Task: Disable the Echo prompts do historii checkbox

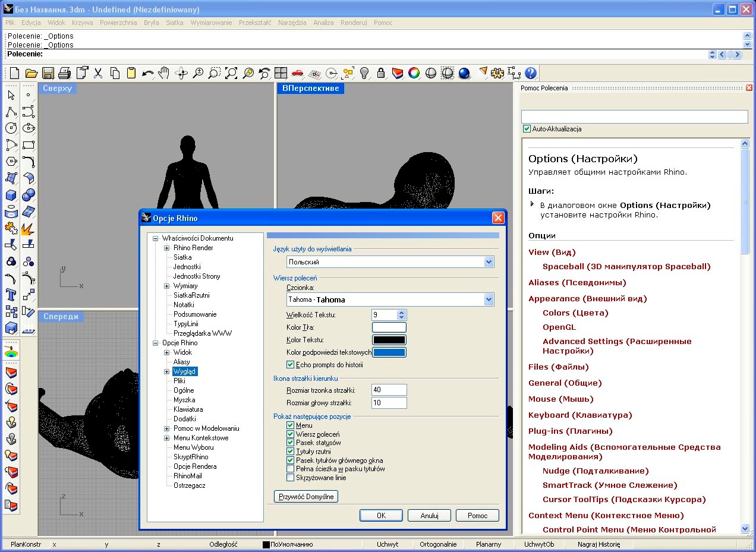Action: (x=291, y=365)
